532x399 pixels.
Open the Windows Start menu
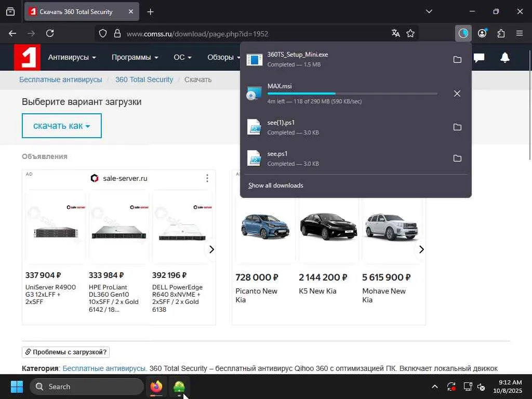pyautogui.click(x=17, y=387)
